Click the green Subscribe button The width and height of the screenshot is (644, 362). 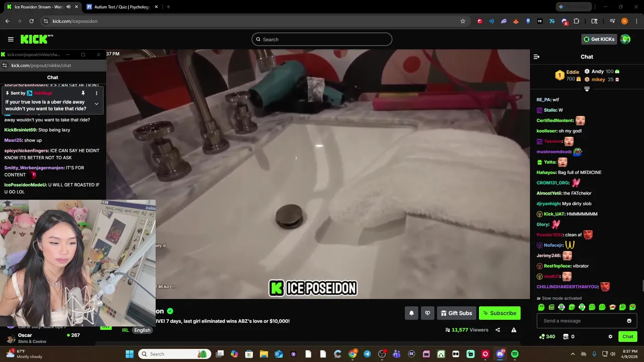(x=500, y=313)
